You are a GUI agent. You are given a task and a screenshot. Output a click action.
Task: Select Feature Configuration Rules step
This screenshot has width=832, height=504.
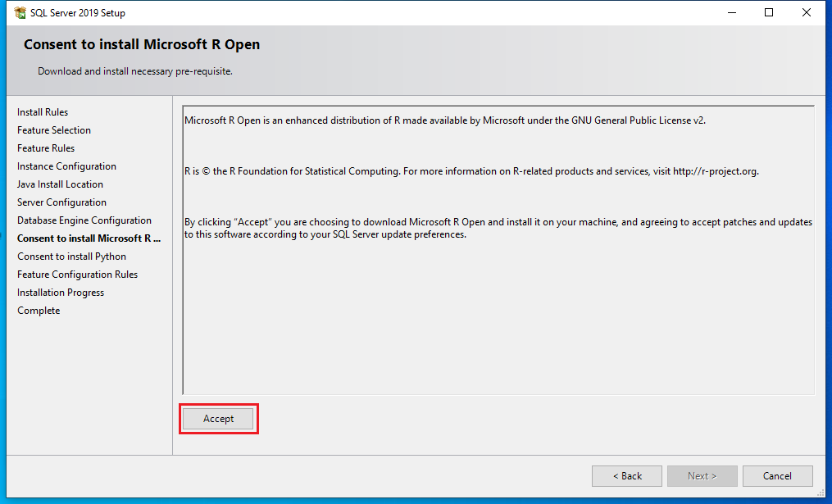(x=77, y=275)
